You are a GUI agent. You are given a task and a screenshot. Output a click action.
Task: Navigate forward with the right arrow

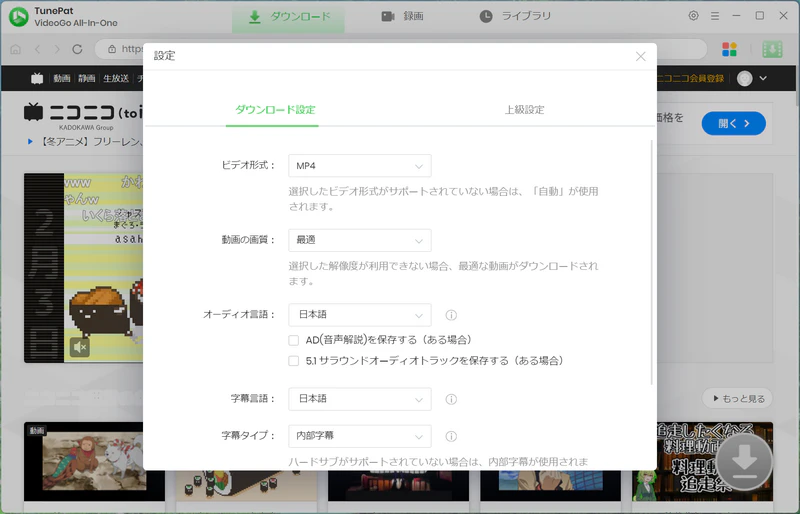[57, 50]
